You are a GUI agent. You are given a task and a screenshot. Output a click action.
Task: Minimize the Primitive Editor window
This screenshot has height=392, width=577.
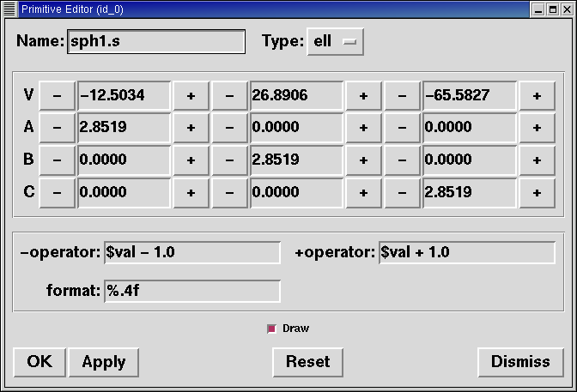538,9
